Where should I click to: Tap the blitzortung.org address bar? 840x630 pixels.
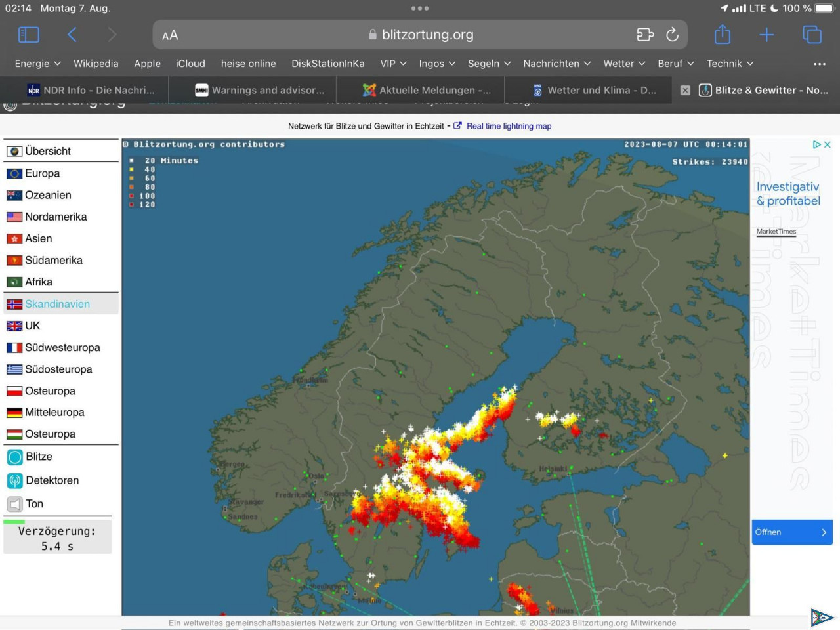click(427, 35)
